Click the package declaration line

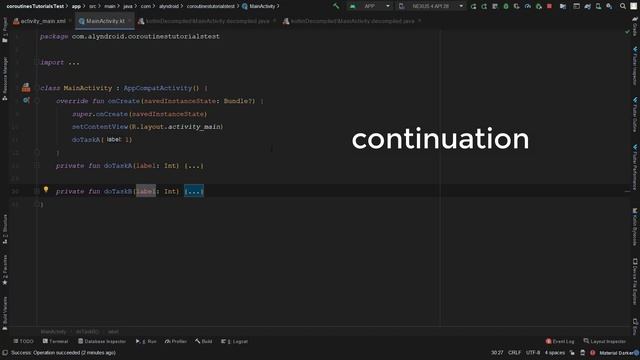point(130,36)
